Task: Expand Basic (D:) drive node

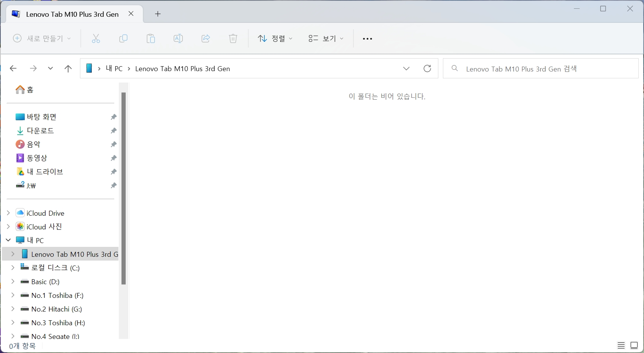Action: tap(13, 281)
